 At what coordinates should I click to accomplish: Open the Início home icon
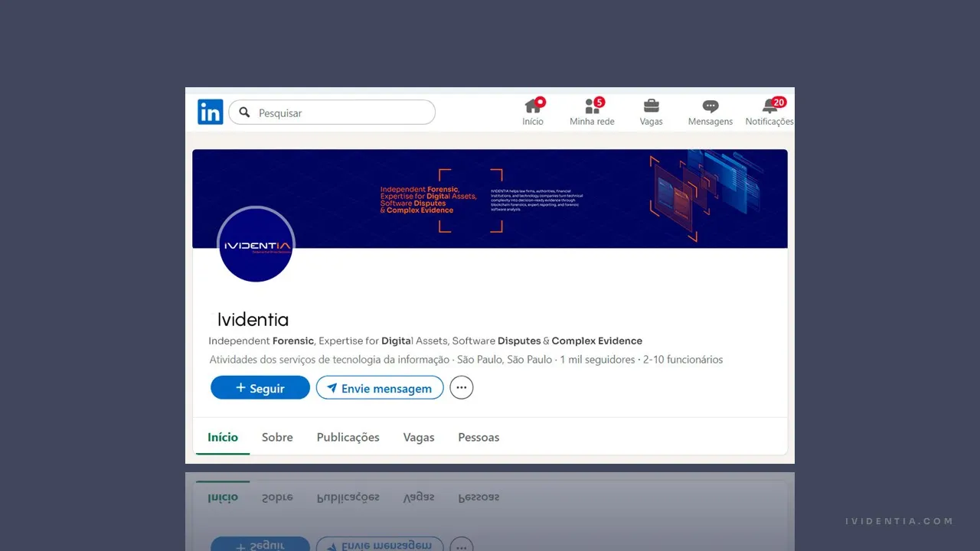533,106
